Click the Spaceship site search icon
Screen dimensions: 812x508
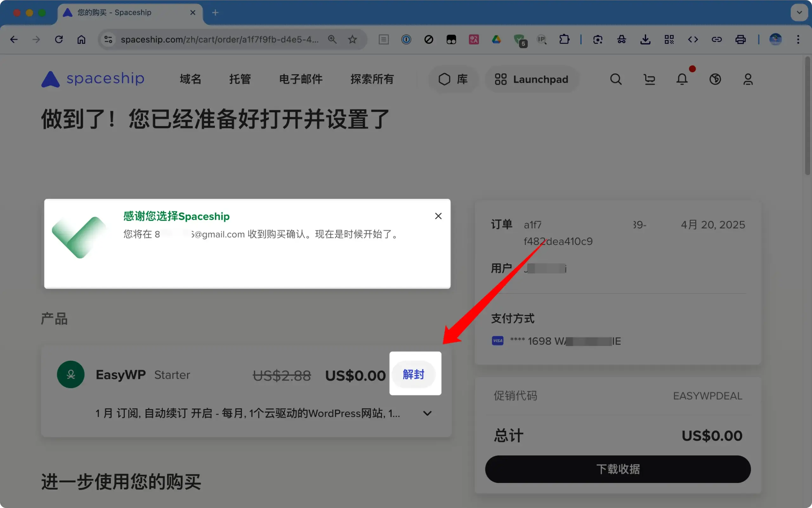pyautogui.click(x=616, y=79)
